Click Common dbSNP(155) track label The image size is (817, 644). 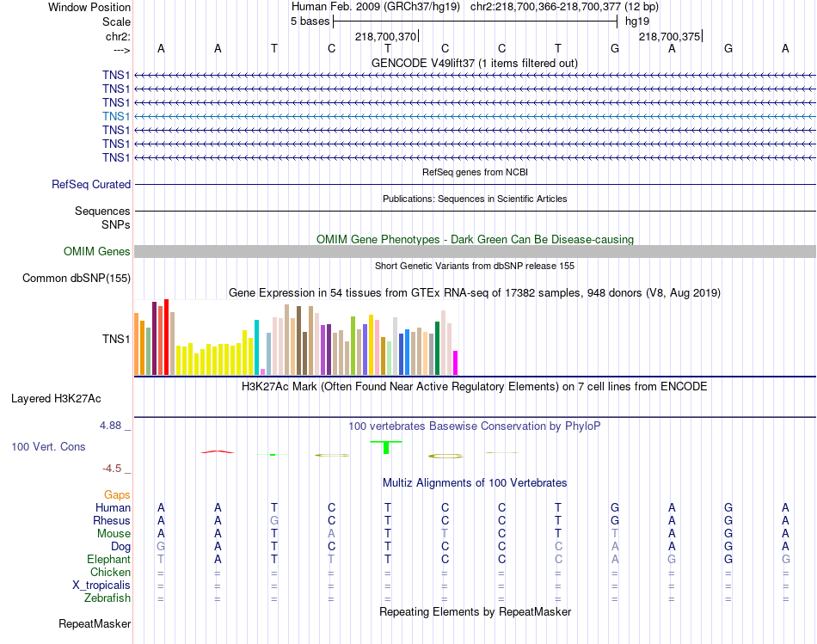[x=76, y=279]
